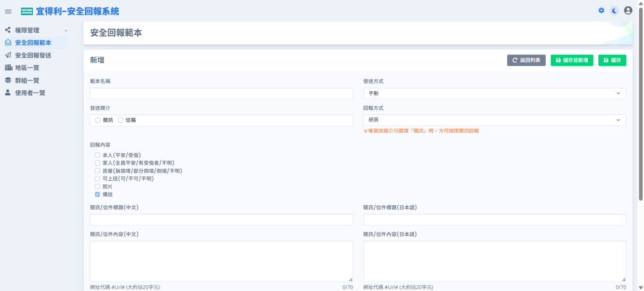Click the page vertical scrollbar
The image size is (644, 291).
[x=640, y=107]
